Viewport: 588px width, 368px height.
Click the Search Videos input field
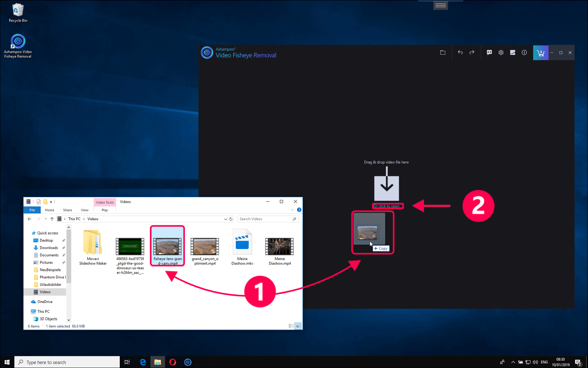[265, 219]
